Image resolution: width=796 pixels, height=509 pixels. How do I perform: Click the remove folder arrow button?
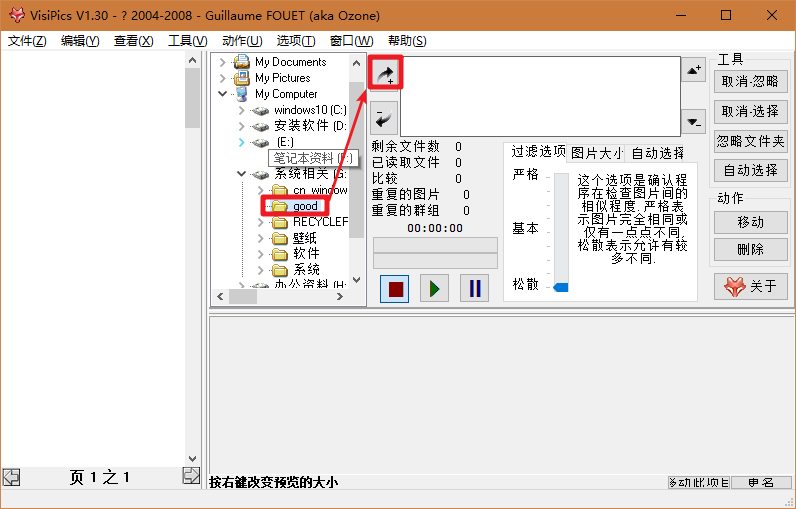(384, 119)
